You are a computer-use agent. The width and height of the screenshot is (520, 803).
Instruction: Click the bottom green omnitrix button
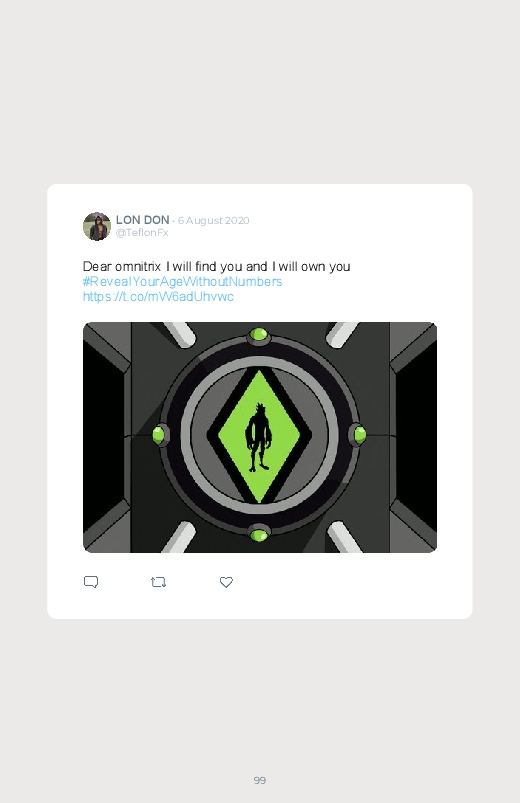pos(259,535)
